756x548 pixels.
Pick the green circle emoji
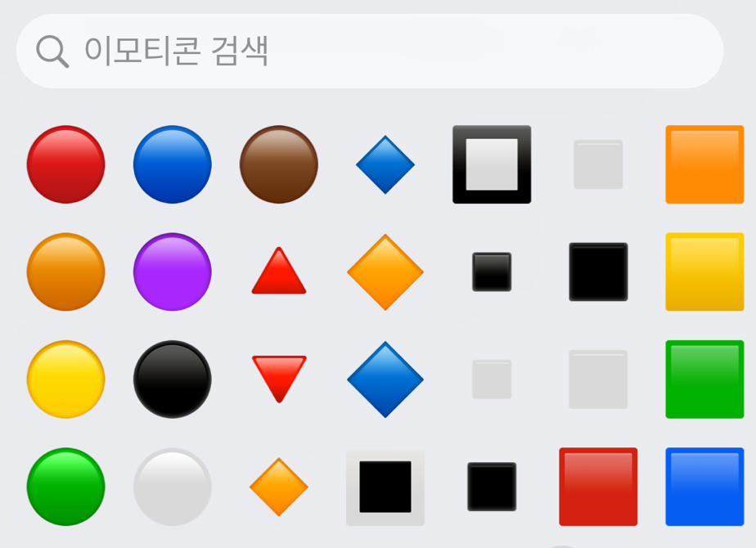coord(66,487)
